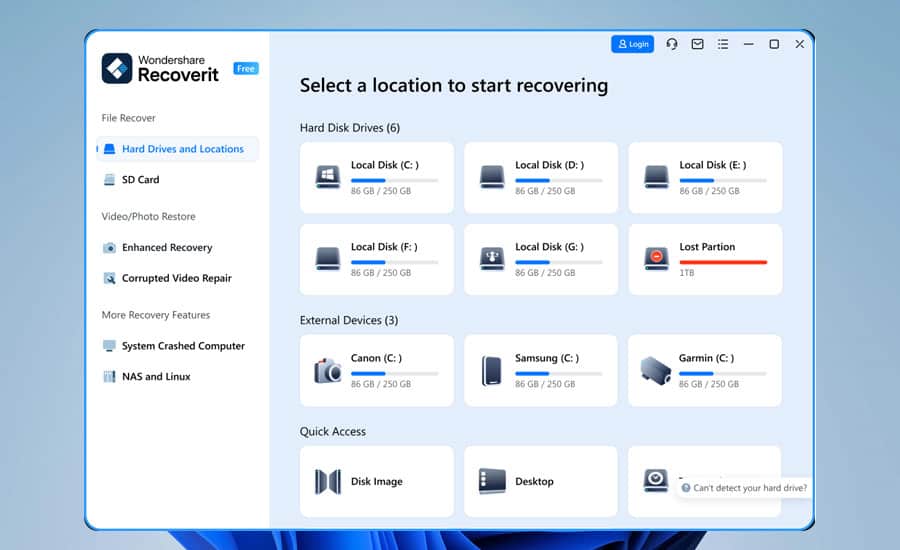Click the Corrupted Video Repair icon
The height and width of the screenshot is (550, 900).
point(109,278)
